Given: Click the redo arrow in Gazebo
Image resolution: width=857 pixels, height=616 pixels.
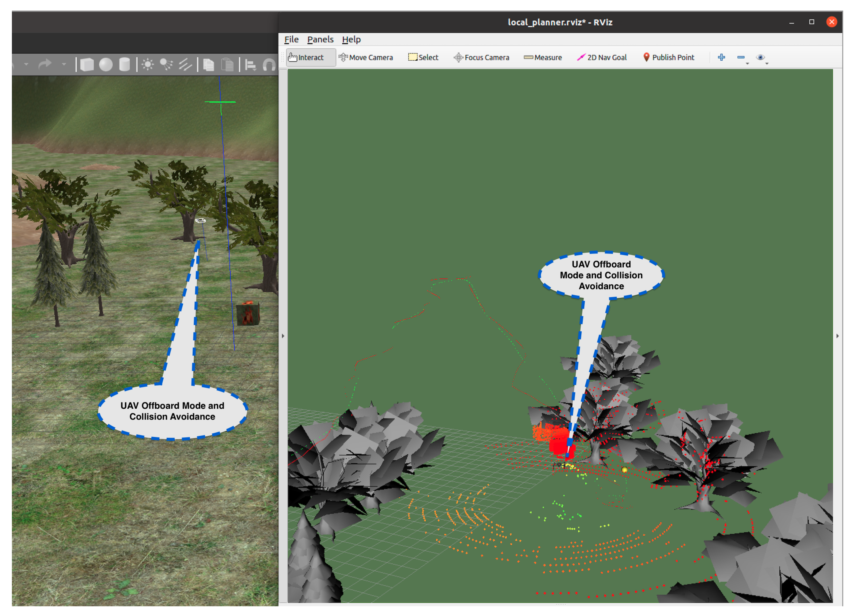Looking at the screenshot, I should click(45, 64).
